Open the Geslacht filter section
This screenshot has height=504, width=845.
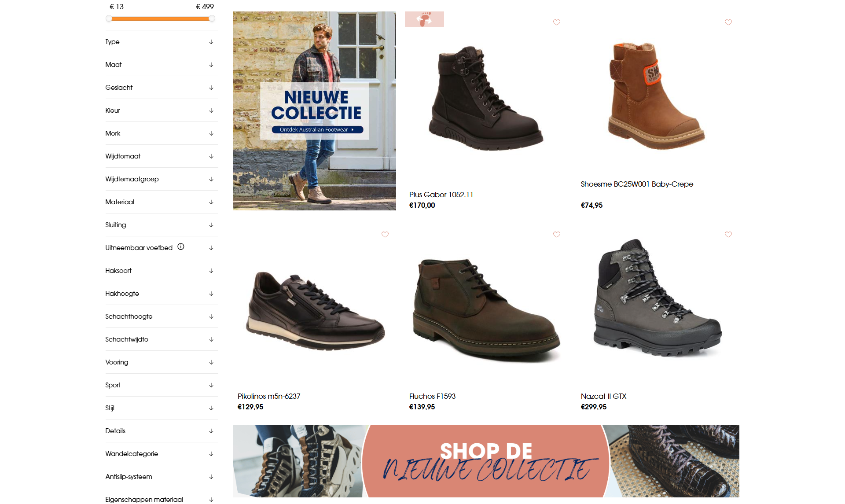coord(162,88)
